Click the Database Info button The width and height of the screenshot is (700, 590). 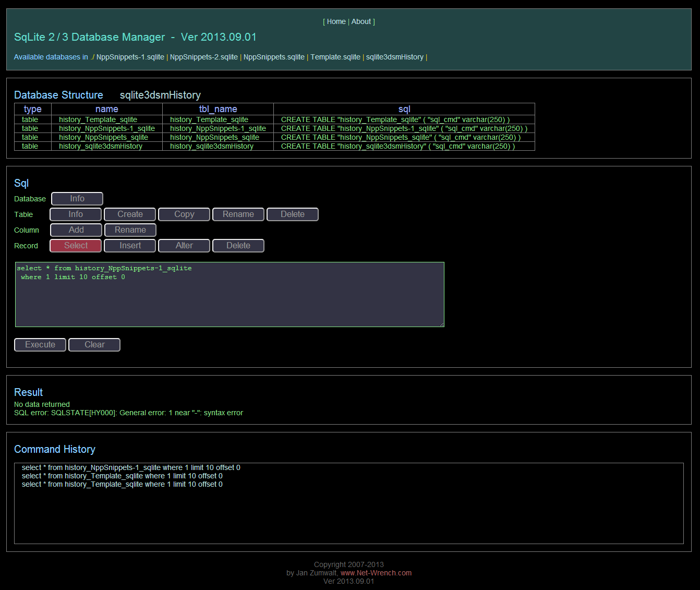point(77,199)
